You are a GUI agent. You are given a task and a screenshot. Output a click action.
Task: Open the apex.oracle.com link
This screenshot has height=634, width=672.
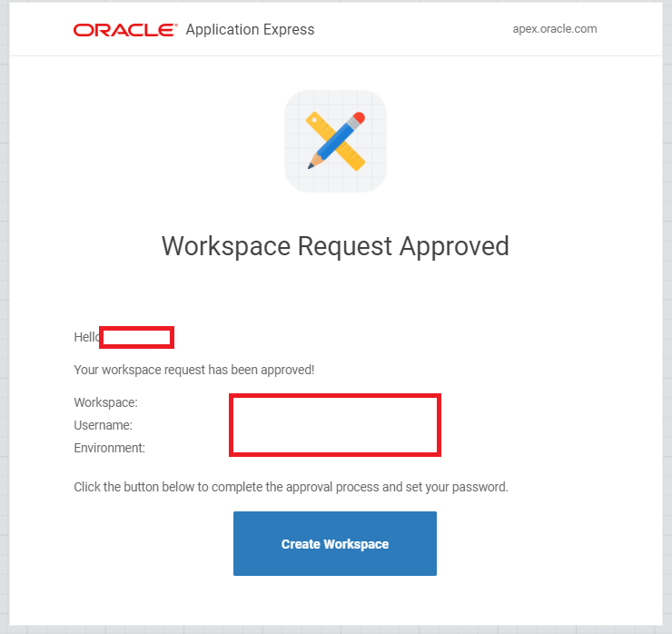coord(555,29)
